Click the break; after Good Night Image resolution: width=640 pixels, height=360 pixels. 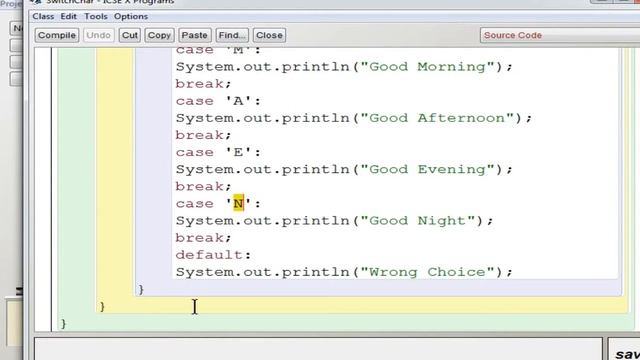203,238
